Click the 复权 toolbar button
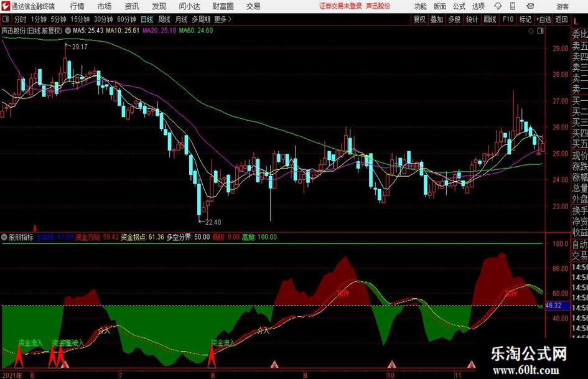588x379 pixels. [x=419, y=19]
